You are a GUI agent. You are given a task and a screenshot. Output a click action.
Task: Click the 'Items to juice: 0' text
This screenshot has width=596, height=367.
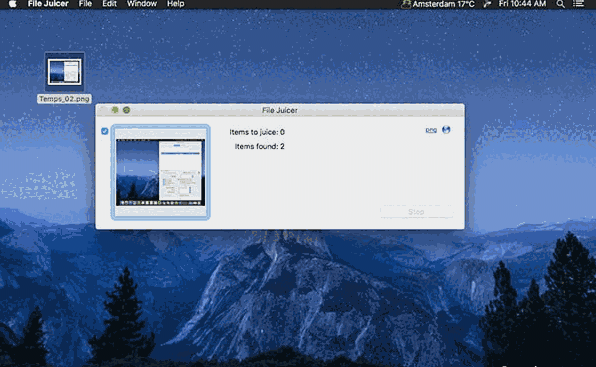(257, 132)
